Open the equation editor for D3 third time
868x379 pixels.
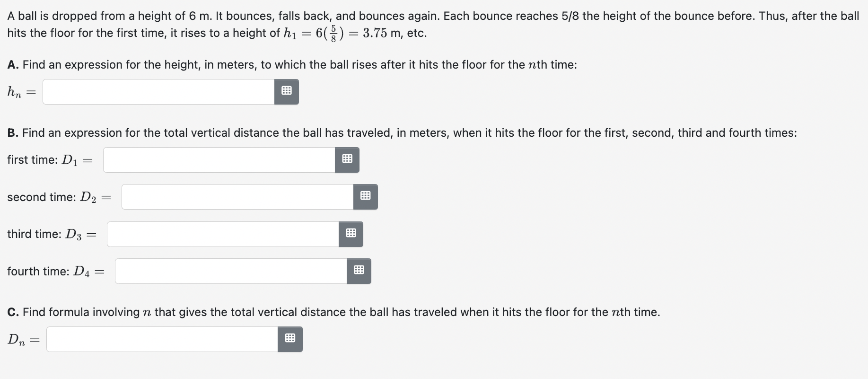[351, 234]
